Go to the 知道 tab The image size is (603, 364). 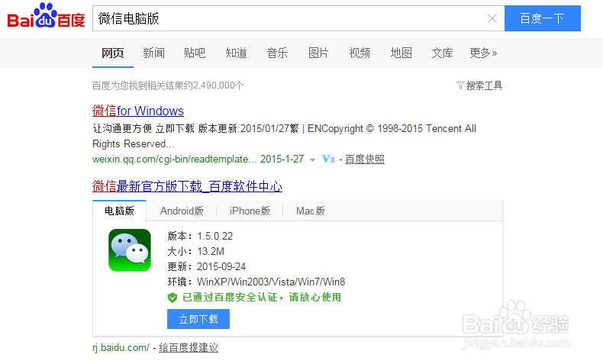[236, 53]
